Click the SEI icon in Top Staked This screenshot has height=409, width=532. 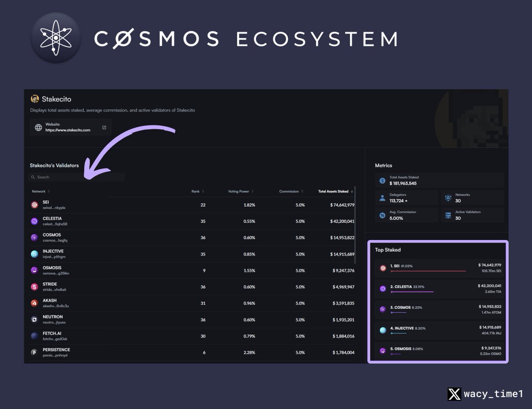(383, 268)
